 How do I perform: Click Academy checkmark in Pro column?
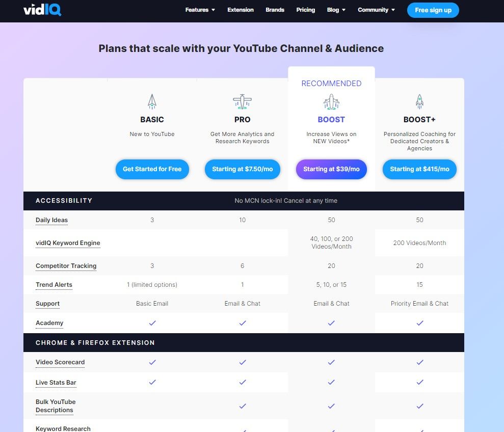243,323
